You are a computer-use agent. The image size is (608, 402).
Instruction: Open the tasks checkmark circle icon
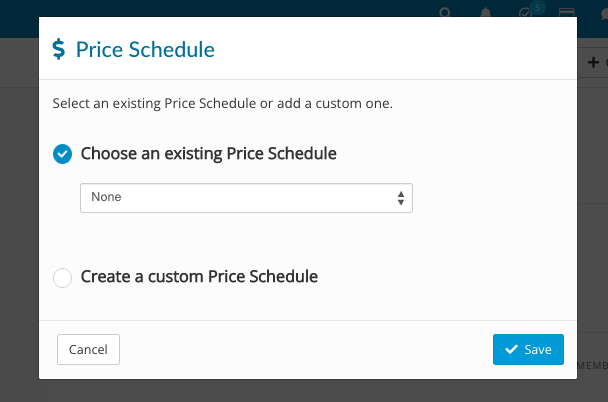(x=525, y=14)
